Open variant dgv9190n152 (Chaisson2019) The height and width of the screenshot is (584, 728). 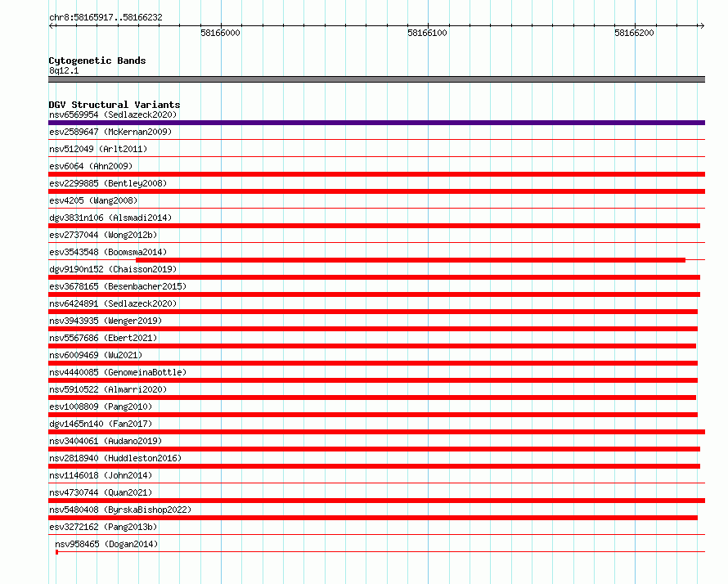point(113,269)
